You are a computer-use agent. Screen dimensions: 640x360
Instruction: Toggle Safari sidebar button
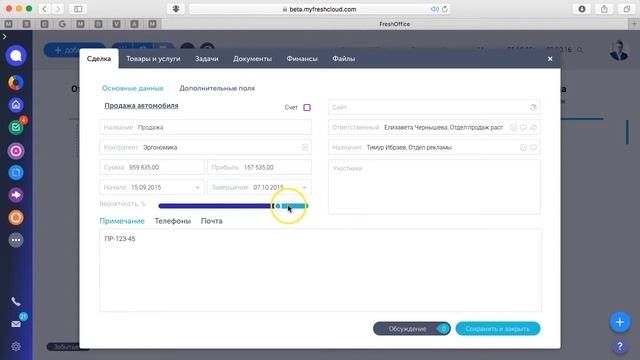click(78, 9)
